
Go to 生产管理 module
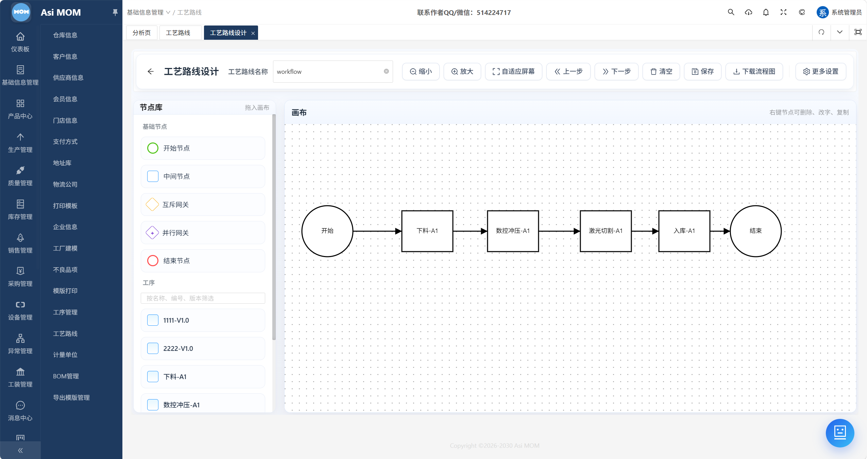(x=20, y=142)
